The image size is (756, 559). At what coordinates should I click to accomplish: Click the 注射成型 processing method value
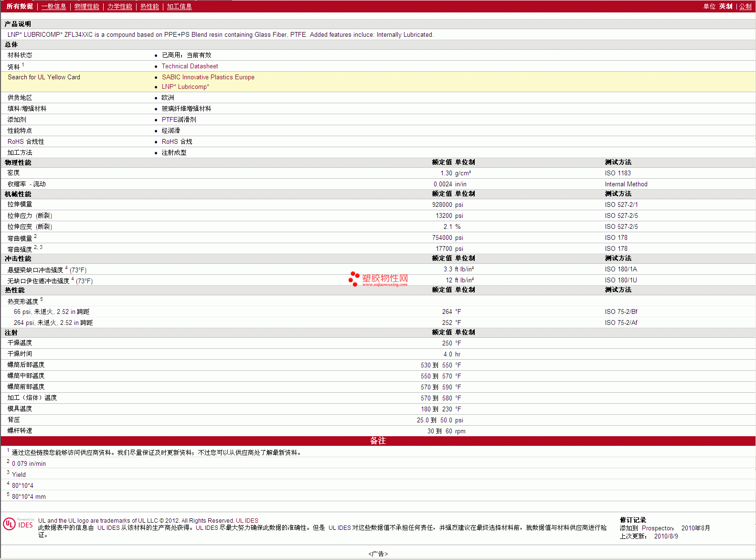(174, 153)
